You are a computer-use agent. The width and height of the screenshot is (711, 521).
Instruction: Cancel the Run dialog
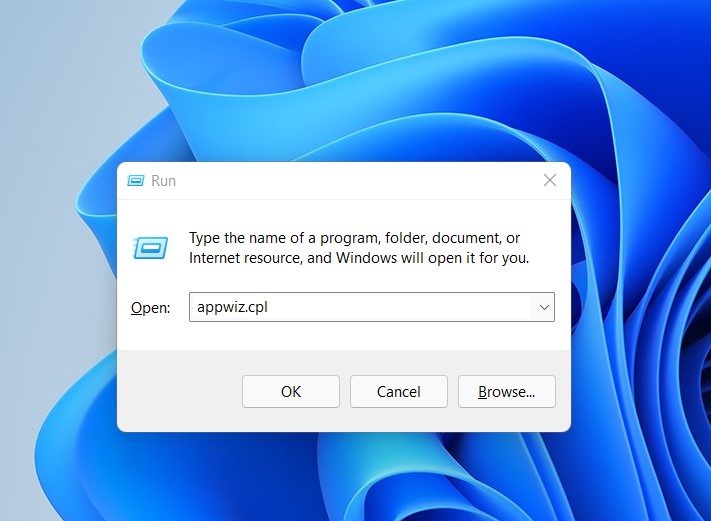coord(398,391)
